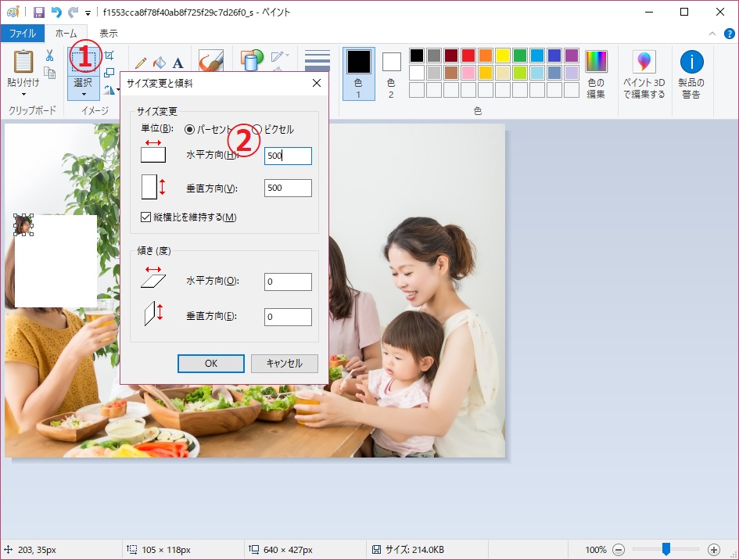Click the Crop icon in the Image group
This screenshot has height=560, width=739.
point(110,53)
